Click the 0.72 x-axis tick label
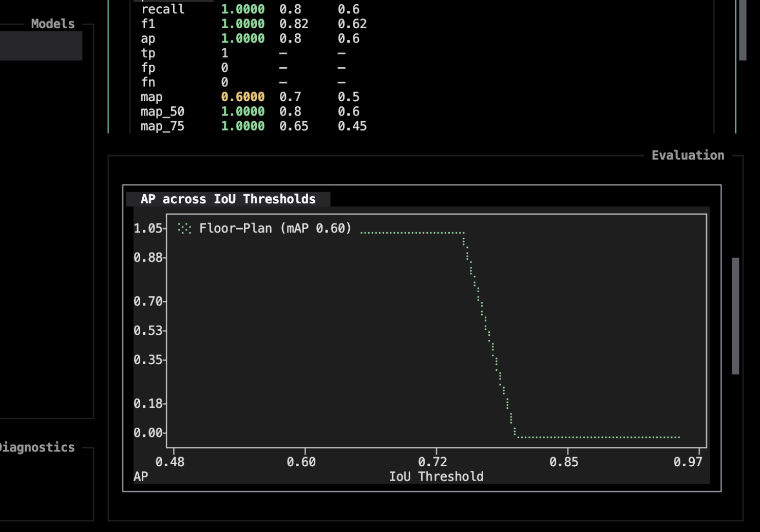The image size is (760, 532). (432, 462)
